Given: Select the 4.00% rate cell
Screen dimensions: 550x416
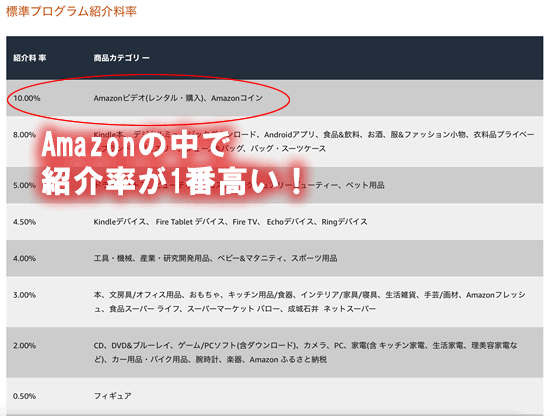Looking at the screenshot, I should [x=25, y=259].
